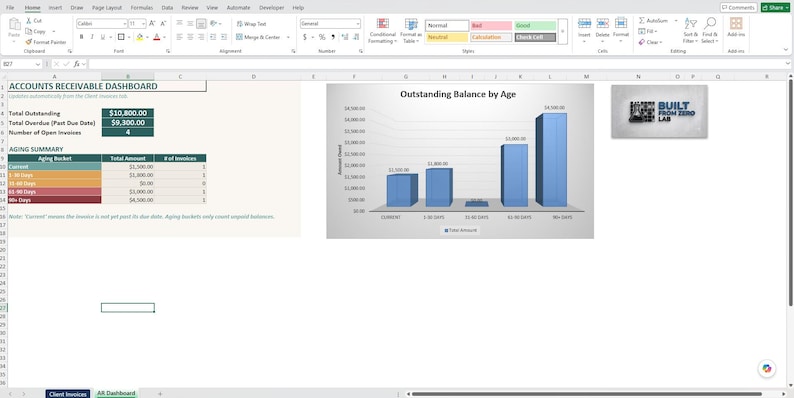Click the Decrease Decimal icon
Image resolution: width=794 pixels, height=398 pixels.
[356, 37]
